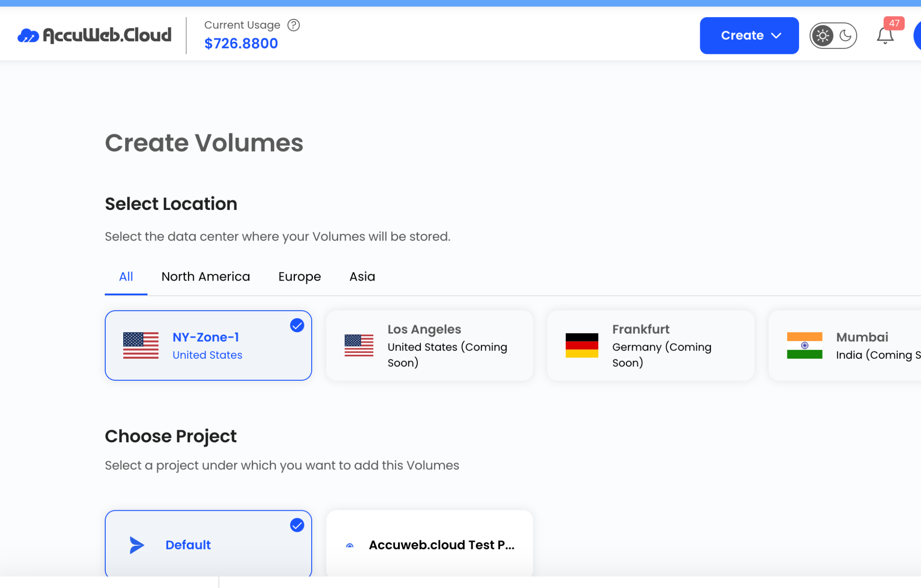
Task: Click the Default project checkmark badge
Action: (x=297, y=525)
